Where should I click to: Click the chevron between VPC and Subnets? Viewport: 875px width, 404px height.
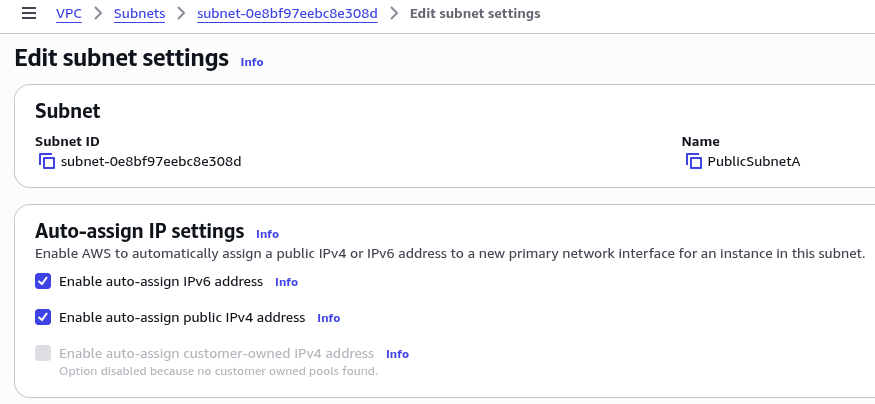(x=98, y=13)
